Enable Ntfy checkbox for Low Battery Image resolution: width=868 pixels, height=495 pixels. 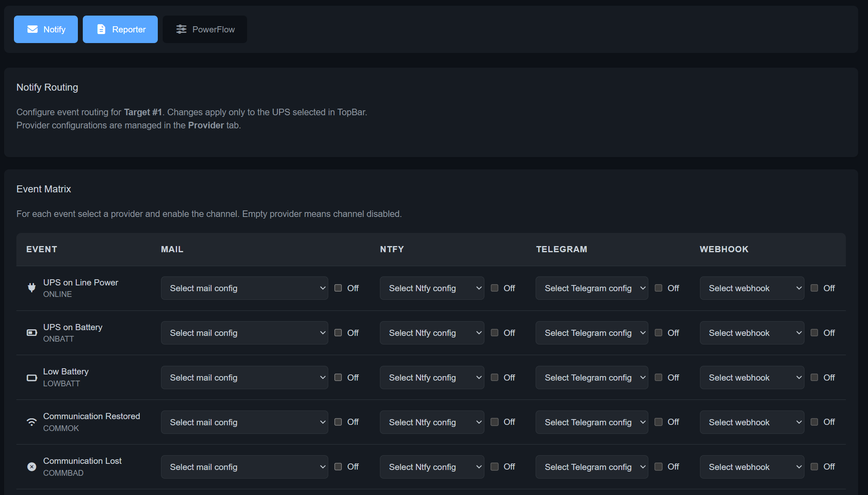[495, 377]
